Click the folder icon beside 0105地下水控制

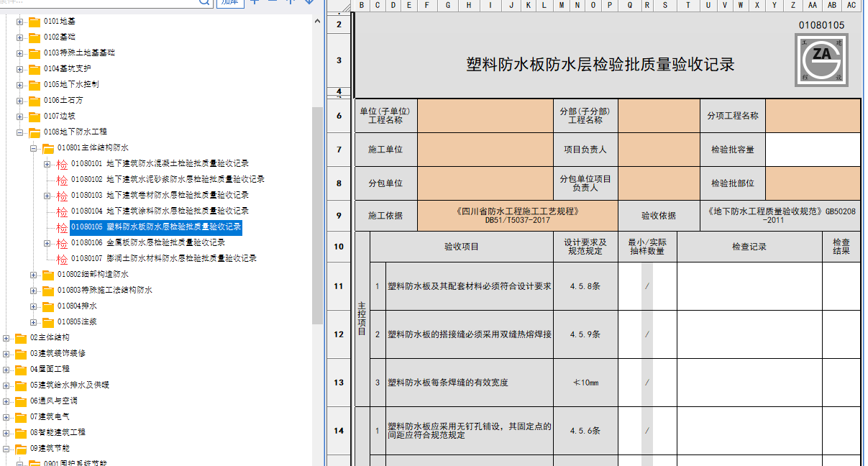[35, 85]
